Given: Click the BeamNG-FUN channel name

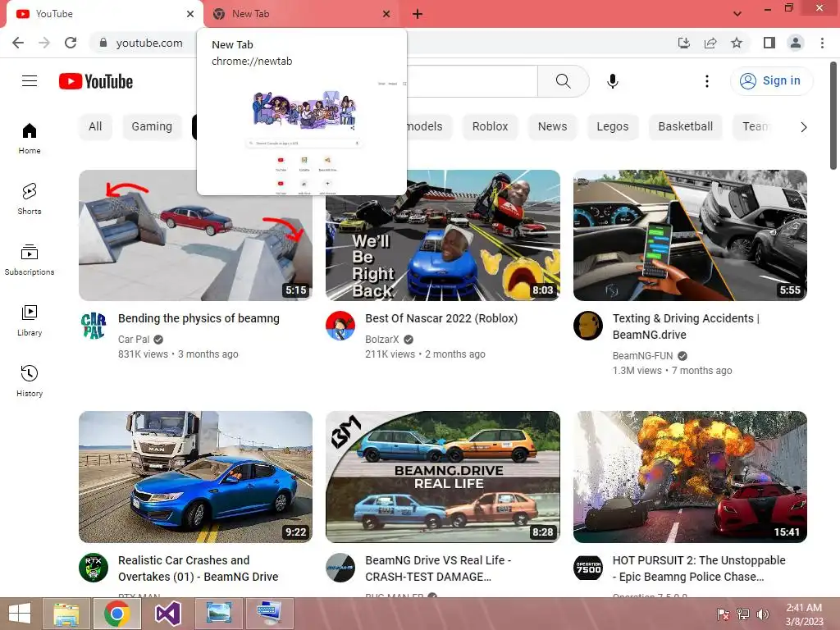Looking at the screenshot, I should pos(643,356).
